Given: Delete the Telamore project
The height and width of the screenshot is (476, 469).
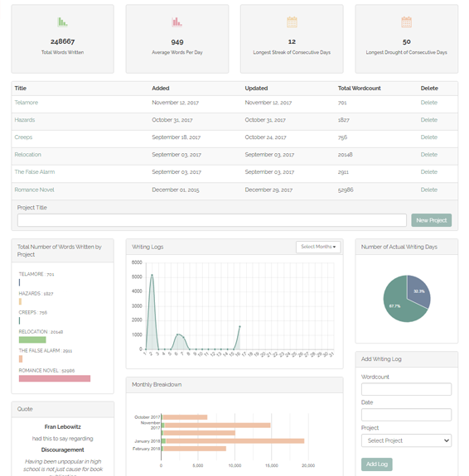Looking at the screenshot, I should click(429, 103).
